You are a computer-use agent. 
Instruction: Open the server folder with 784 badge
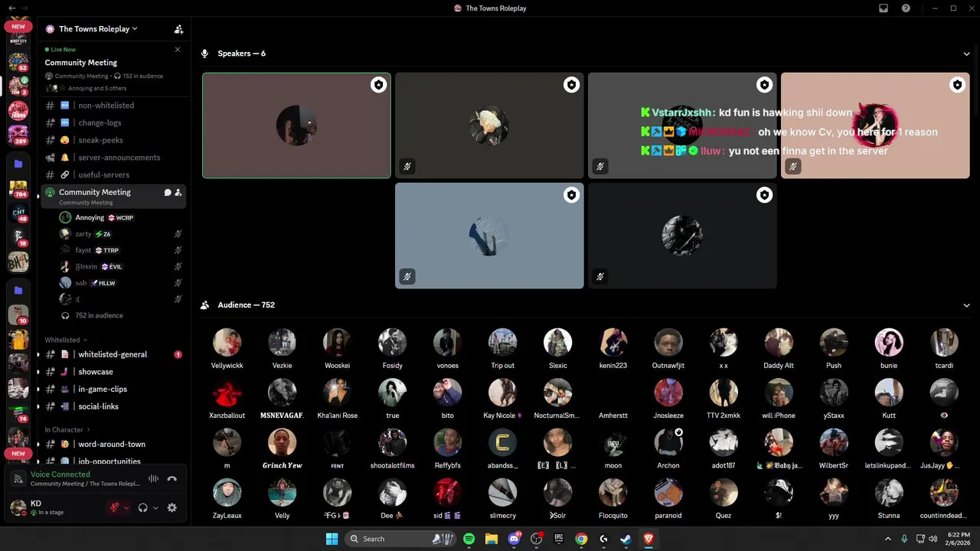click(x=18, y=188)
